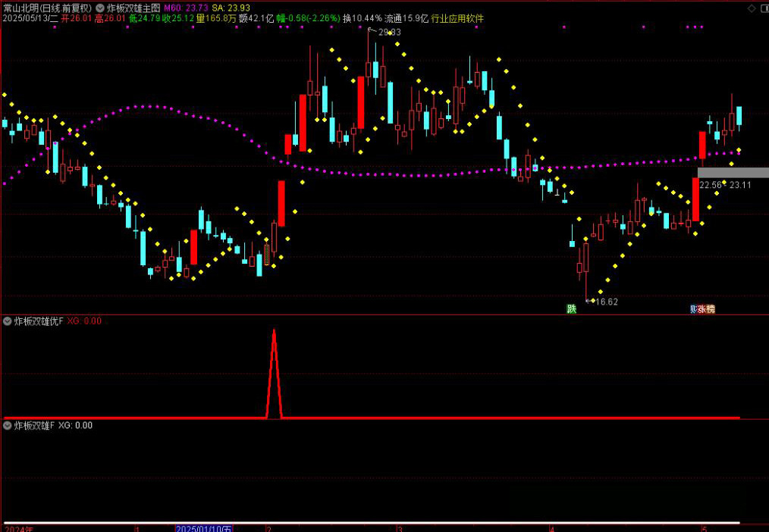Screen dimensions: 769x532
Task: Click the 榜 marker icon
Action: (x=711, y=309)
